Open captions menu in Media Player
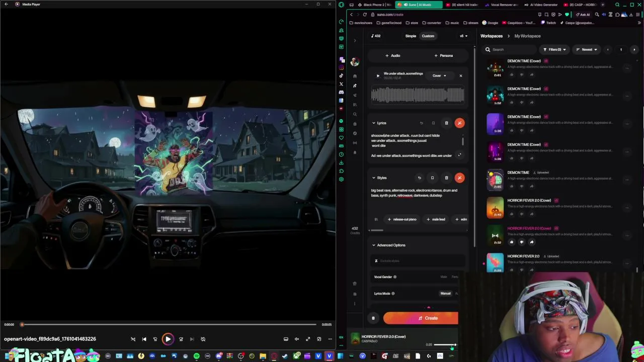The width and height of the screenshot is (644, 362). (286, 339)
